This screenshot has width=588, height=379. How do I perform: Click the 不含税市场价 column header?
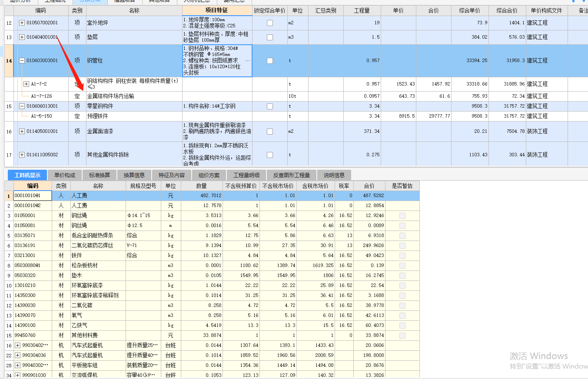click(278, 186)
